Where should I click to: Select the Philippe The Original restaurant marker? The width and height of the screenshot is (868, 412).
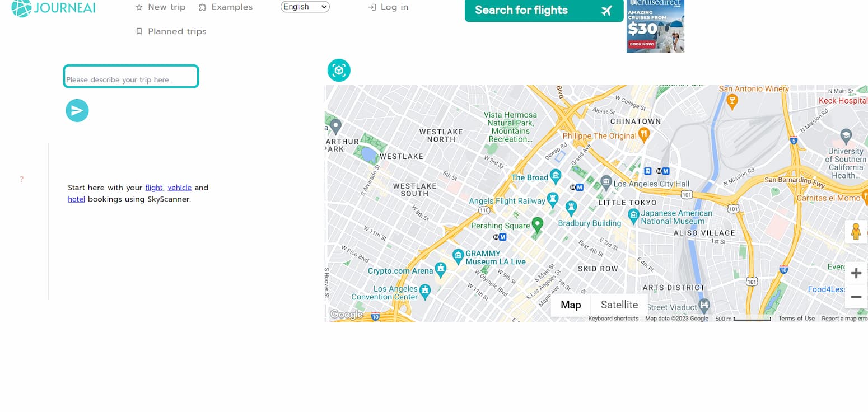tap(644, 134)
